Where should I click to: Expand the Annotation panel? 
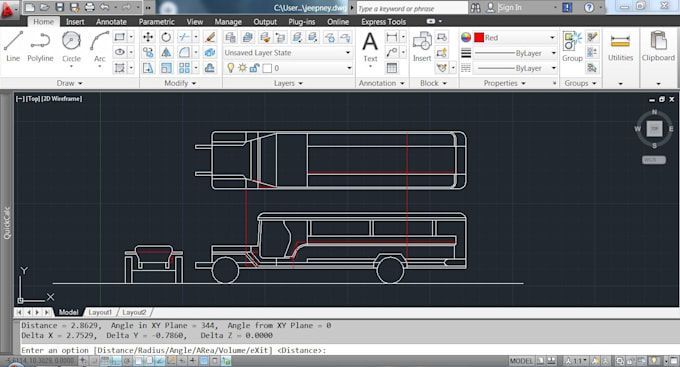[x=381, y=83]
